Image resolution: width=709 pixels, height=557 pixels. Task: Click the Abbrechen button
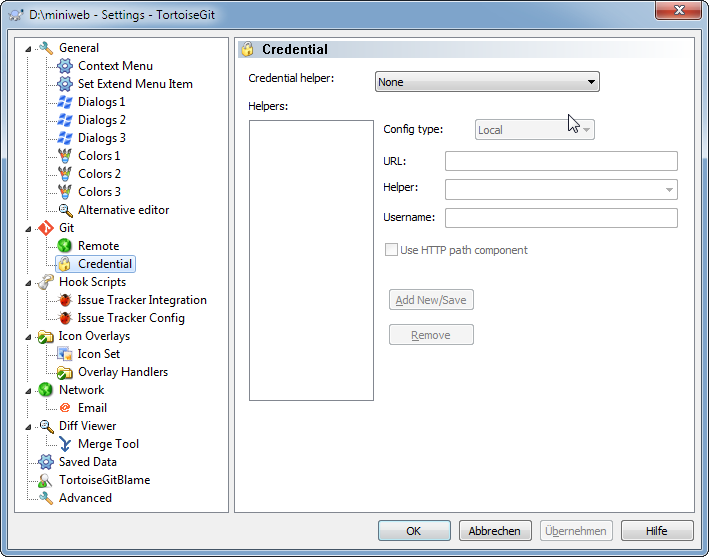[x=495, y=530]
